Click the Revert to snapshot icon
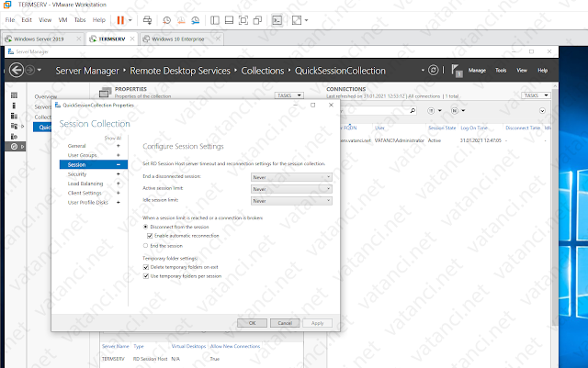 pyautogui.click(x=181, y=20)
